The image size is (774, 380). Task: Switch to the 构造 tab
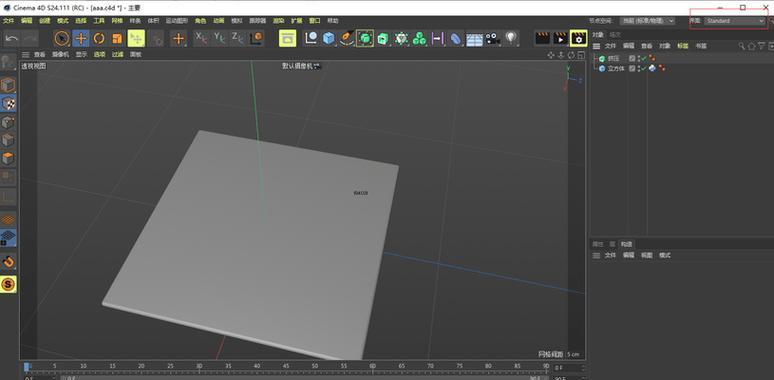626,244
